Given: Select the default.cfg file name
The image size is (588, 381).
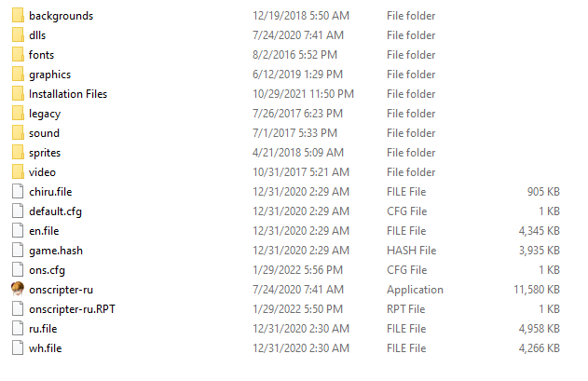Looking at the screenshot, I should [x=55, y=211].
